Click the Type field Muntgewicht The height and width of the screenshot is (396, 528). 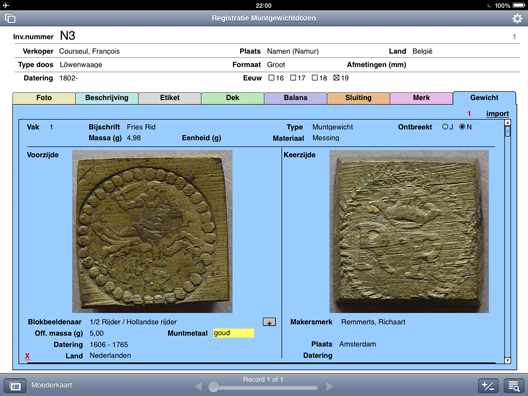(x=332, y=127)
